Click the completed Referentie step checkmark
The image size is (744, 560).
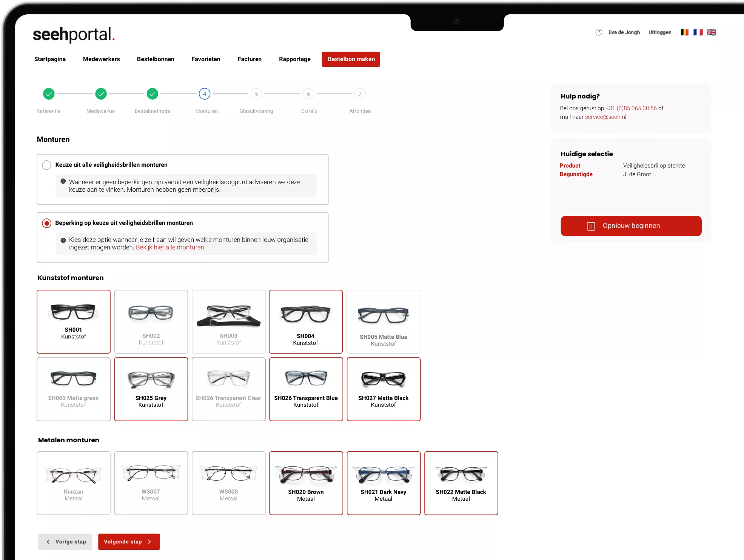tap(49, 94)
